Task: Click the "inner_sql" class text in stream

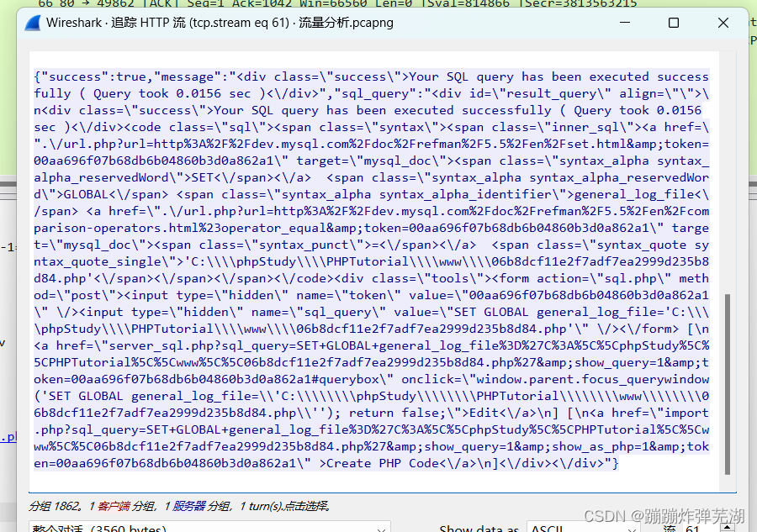Action: coord(585,128)
